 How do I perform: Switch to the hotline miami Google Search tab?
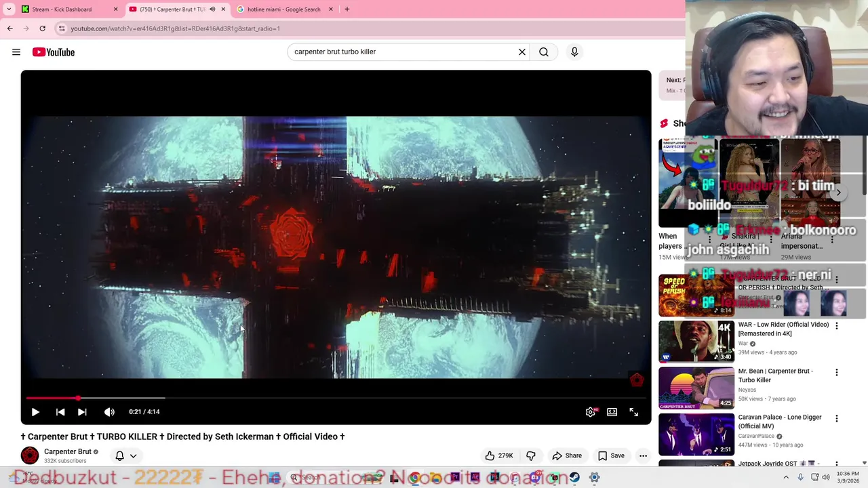pyautogui.click(x=283, y=9)
